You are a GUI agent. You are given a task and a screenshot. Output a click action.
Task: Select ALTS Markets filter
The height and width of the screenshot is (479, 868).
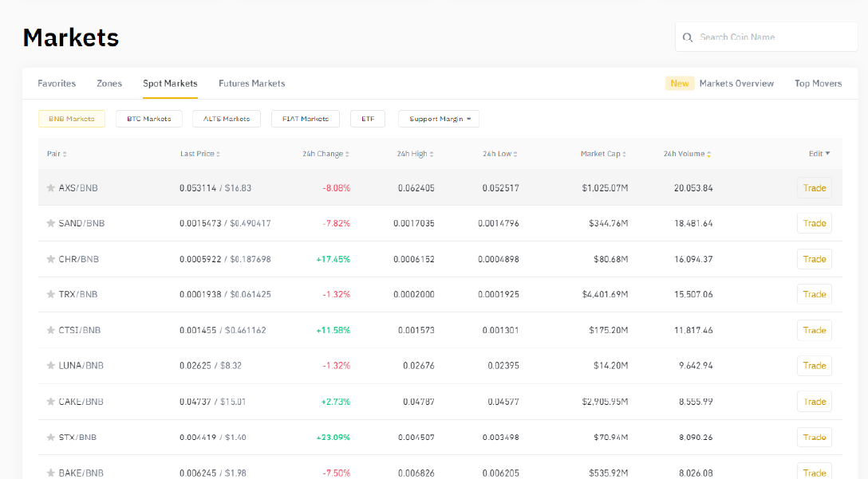click(x=227, y=119)
